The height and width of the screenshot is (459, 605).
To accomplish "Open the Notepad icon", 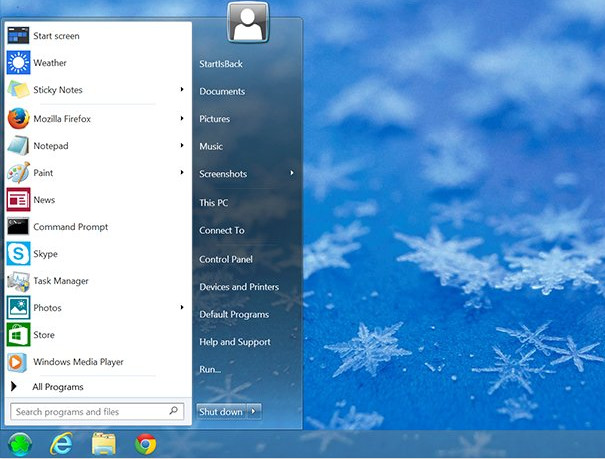I will coord(18,146).
